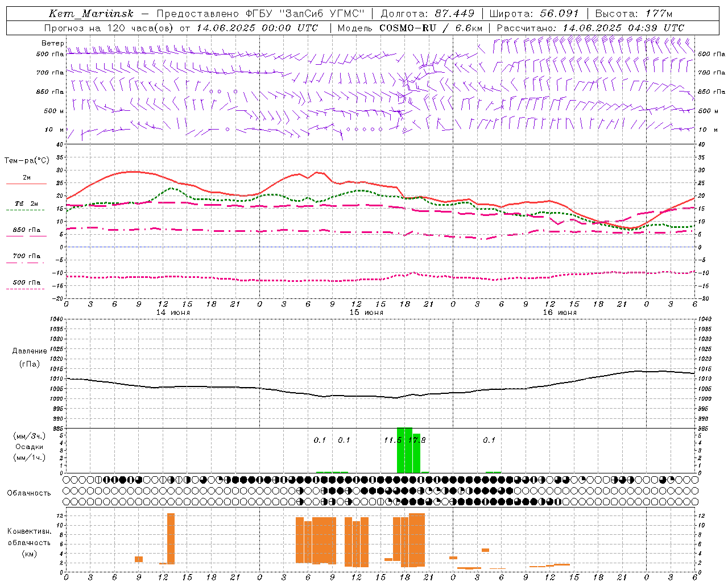Click the Осадки precipitation panel label
Screen dimensions: 728x582
coord(29,447)
